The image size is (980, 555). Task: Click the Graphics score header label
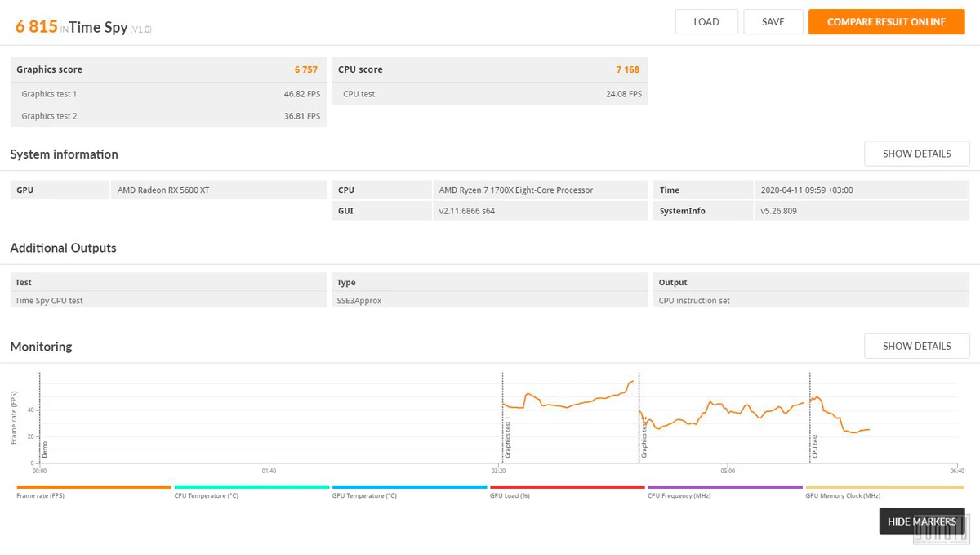pos(49,69)
